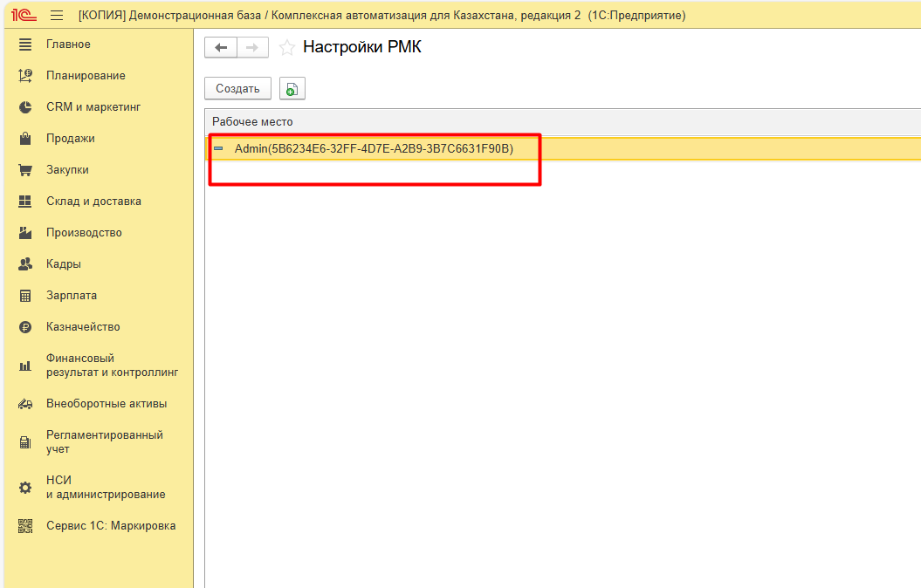The width and height of the screenshot is (921, 588).
Task: Click the Продажи shopping bag icon
Action: point(25,139)
